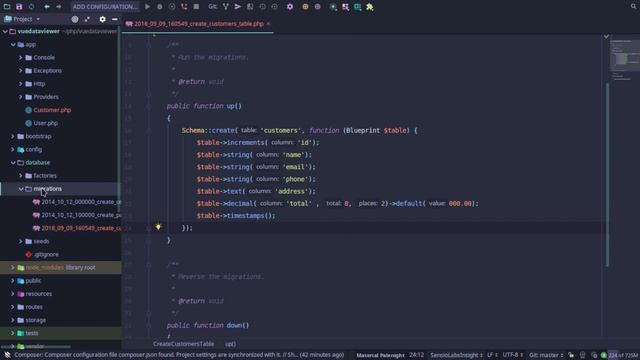The image size is (640, 360).
Task: Navigate Forward with the right arrow
Action: click(x=59, y=7)
